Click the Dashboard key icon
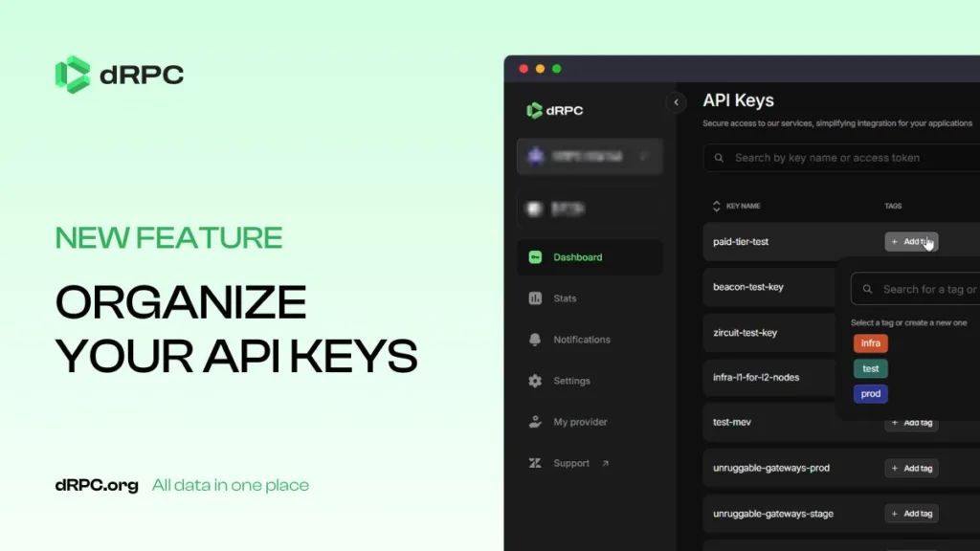 tap(535, 257)
